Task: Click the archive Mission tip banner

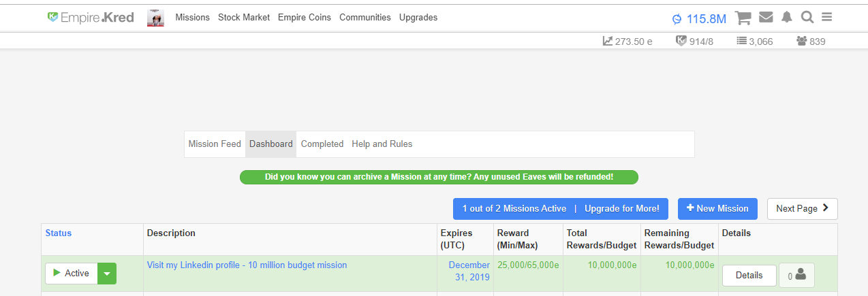Action: (439, 177)
